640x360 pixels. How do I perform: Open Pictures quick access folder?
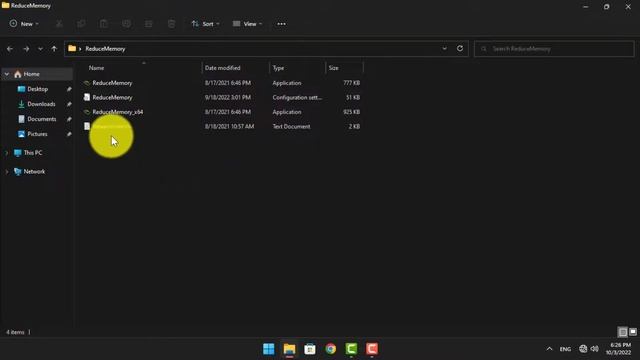pos(37,134)
